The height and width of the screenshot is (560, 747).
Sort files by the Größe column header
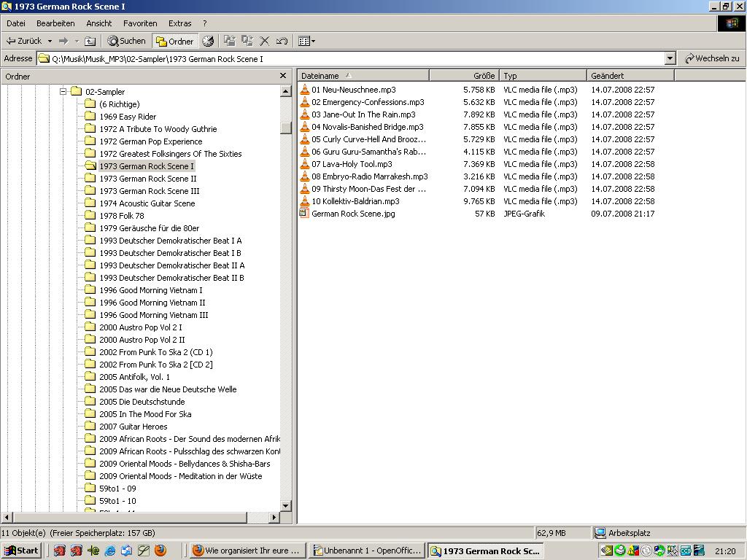click(x=464, y=75)
